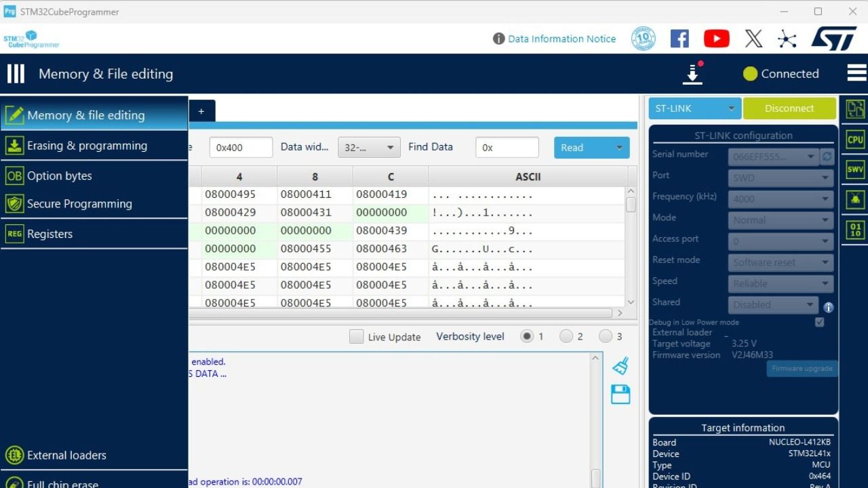Open the SWV viewer icon

tap(855, 169)
